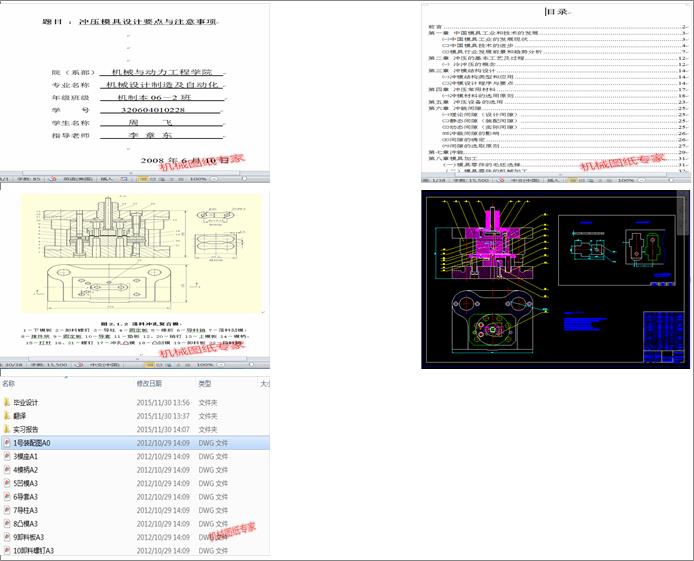Image resolution: width=694 pixels, height=561 pixels.
Task: Click zoom-out button in title page status bar
Action: (x=214, y=179)
